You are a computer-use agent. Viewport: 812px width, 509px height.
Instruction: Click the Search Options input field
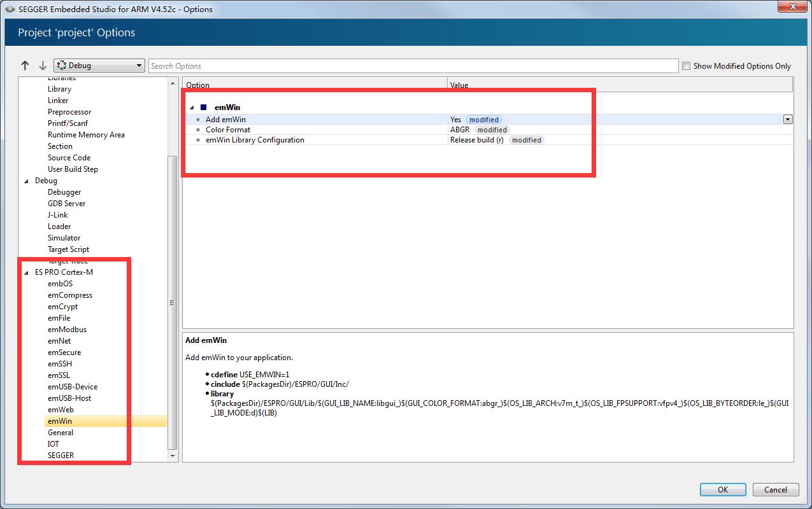413,66
